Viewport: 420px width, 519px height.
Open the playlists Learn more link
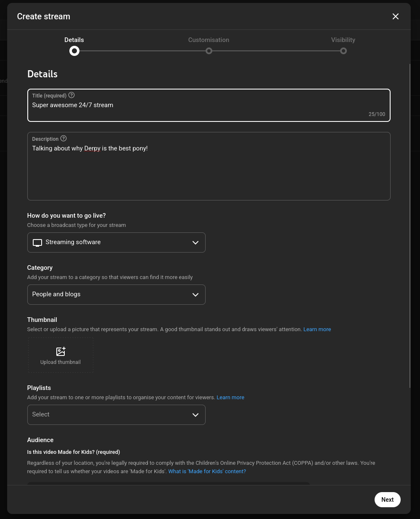[x=230, y=397]
